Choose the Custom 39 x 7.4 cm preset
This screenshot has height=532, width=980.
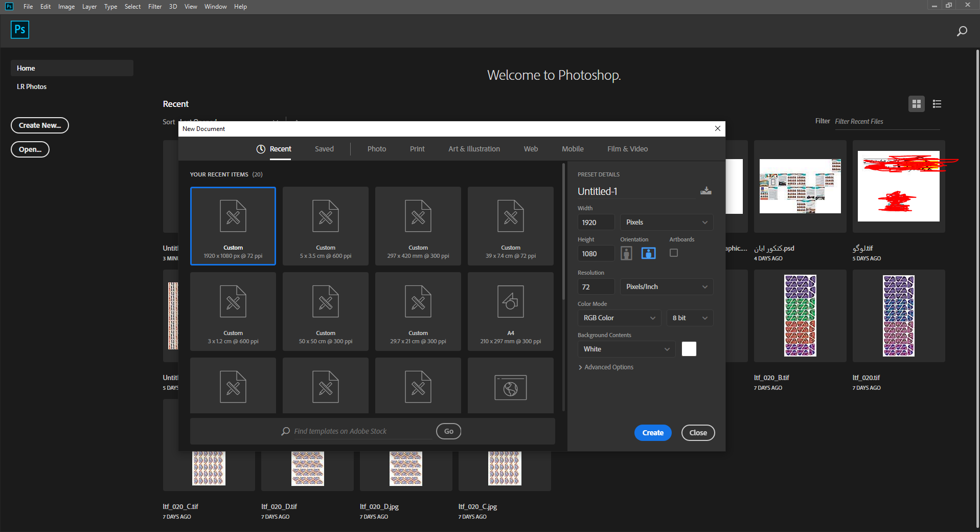[x=511, y=226]
